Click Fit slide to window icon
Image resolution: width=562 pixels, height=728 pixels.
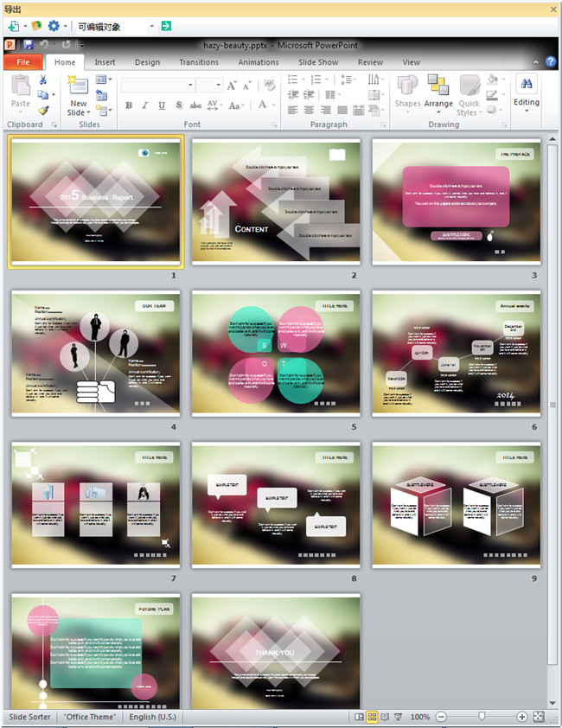tap(539, 717)
